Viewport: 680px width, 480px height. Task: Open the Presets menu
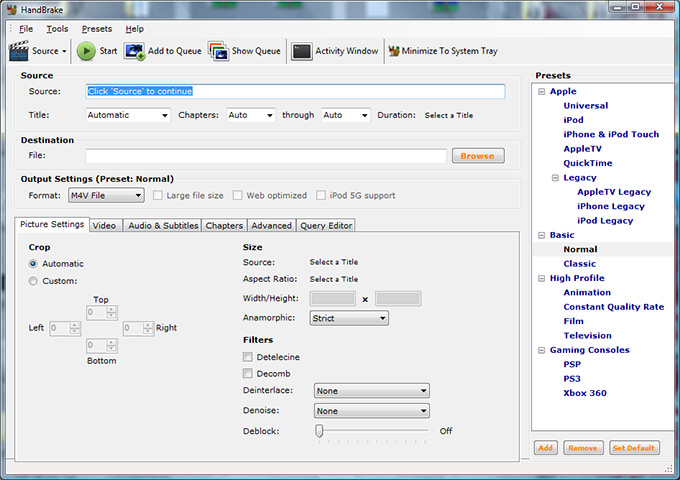[97, 29]
